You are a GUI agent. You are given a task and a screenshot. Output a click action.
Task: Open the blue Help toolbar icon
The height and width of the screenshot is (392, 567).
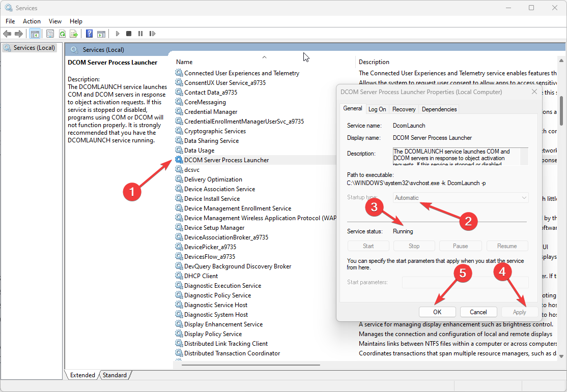pyautogui.click(x=89, y=34)
